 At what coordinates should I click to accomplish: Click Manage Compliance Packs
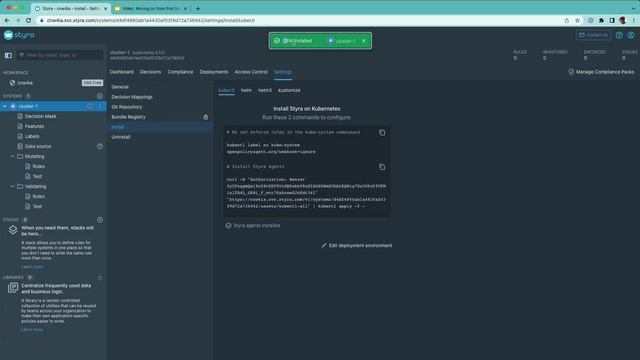[601, 72]
